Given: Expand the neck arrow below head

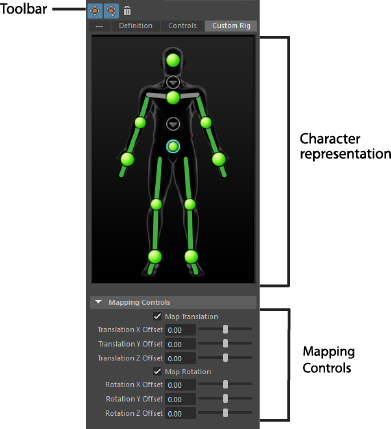Looking at the screenshot, I should (173, 82).
